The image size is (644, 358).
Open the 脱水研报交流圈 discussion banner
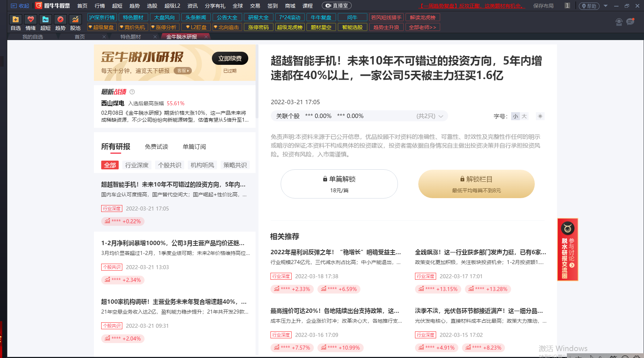(x=568, y=249)
